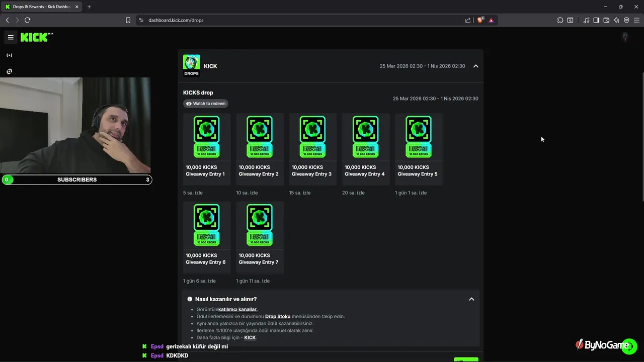Open the stream broadcast icon in sidebar
Screen dimensions: 644x362
click(9, 55)
